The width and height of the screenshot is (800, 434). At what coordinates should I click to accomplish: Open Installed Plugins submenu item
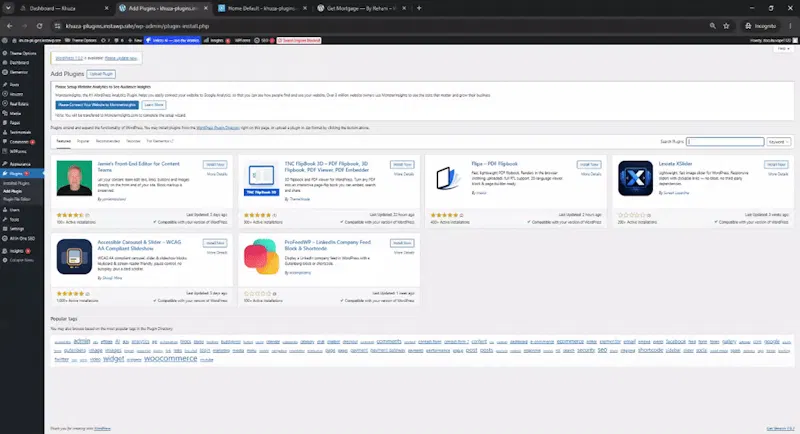point(16,183)
